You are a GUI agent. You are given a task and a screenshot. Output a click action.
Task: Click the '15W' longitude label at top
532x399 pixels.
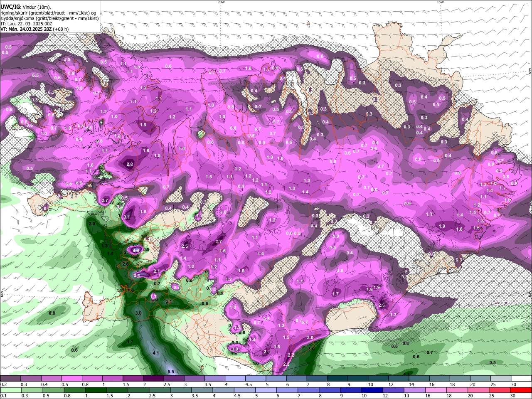(440, 2)
